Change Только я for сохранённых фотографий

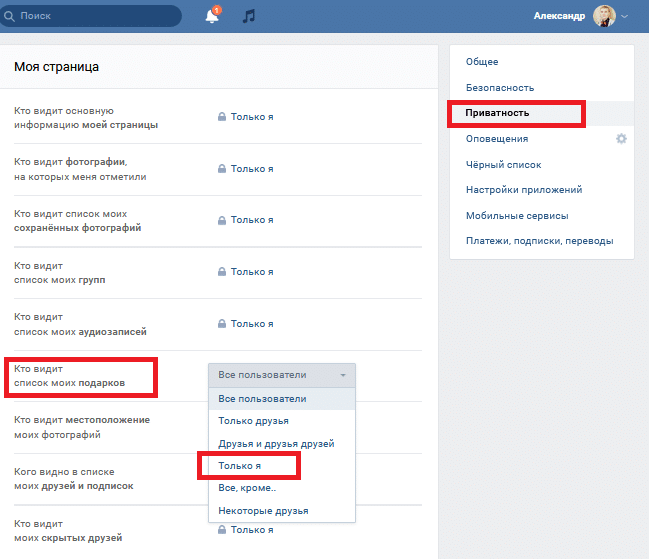click(x=251, y=220)
